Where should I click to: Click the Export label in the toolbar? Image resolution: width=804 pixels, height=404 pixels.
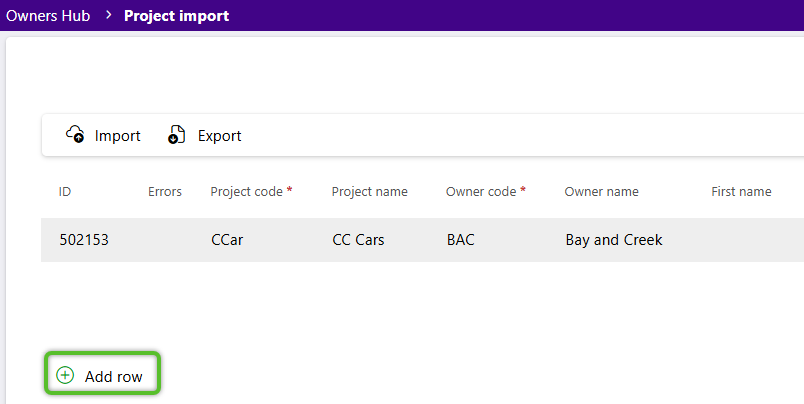pos(219,136)
